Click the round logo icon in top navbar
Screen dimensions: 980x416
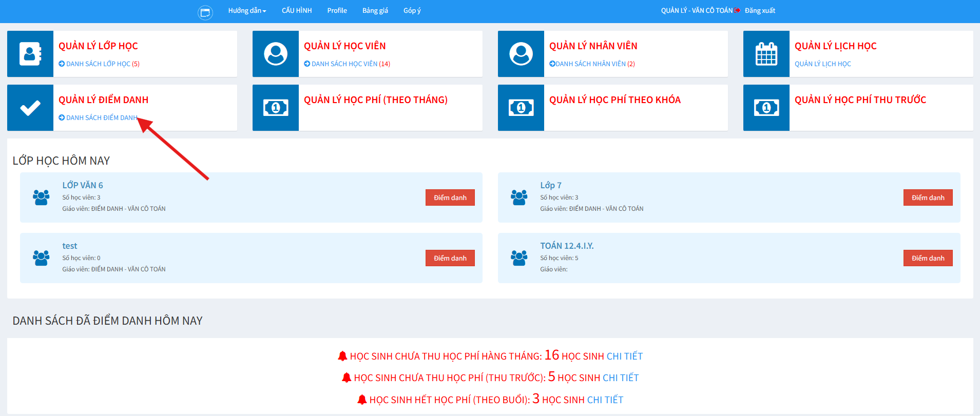coord(205,12)
